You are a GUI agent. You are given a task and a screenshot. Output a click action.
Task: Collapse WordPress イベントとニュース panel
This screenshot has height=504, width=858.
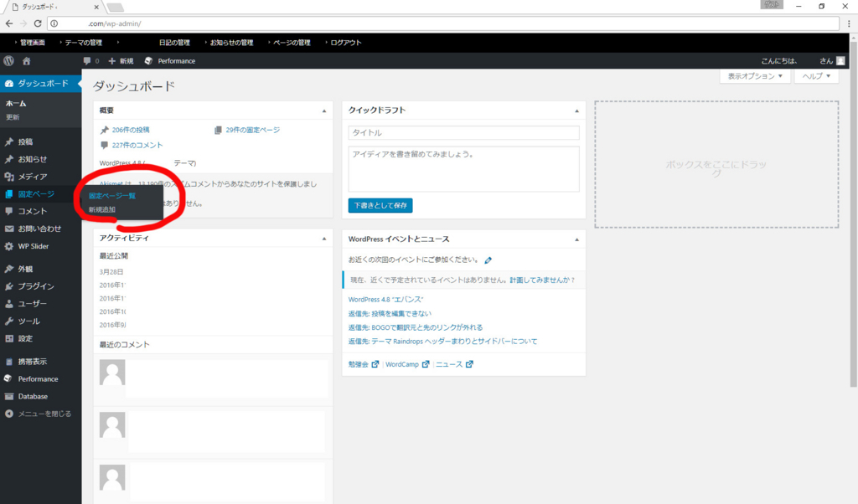click(576, 239)
